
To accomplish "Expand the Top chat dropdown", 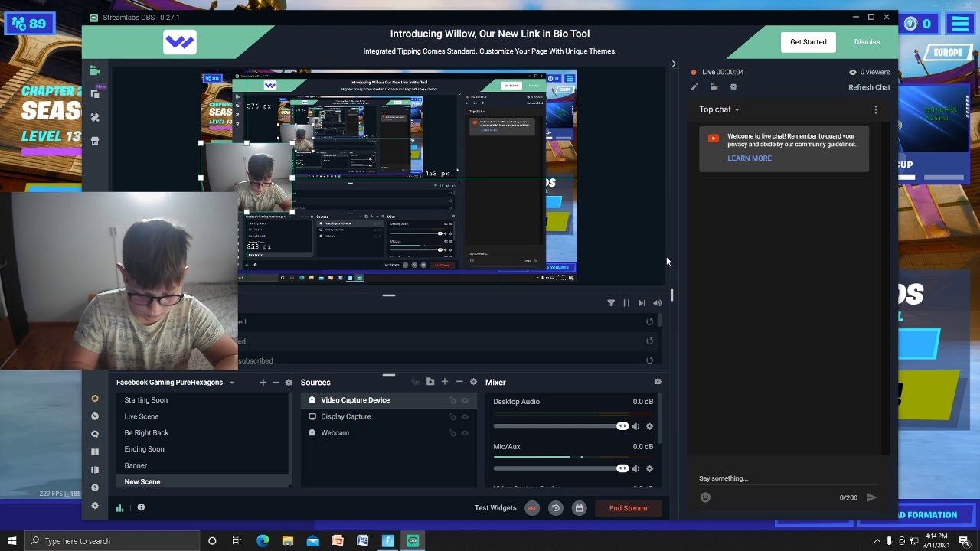I will point(719,109).
